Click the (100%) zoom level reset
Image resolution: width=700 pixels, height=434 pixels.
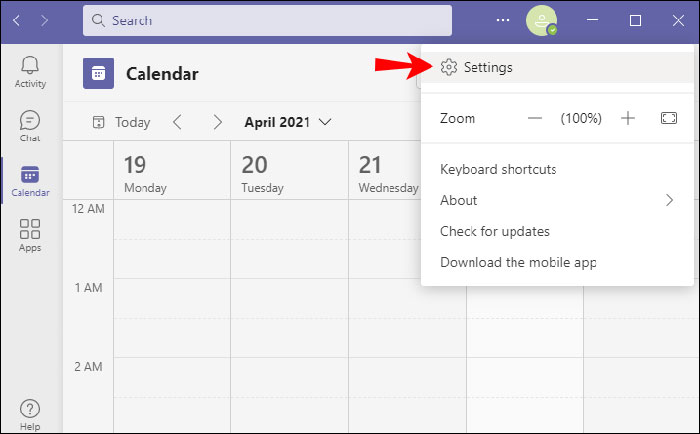581,118
